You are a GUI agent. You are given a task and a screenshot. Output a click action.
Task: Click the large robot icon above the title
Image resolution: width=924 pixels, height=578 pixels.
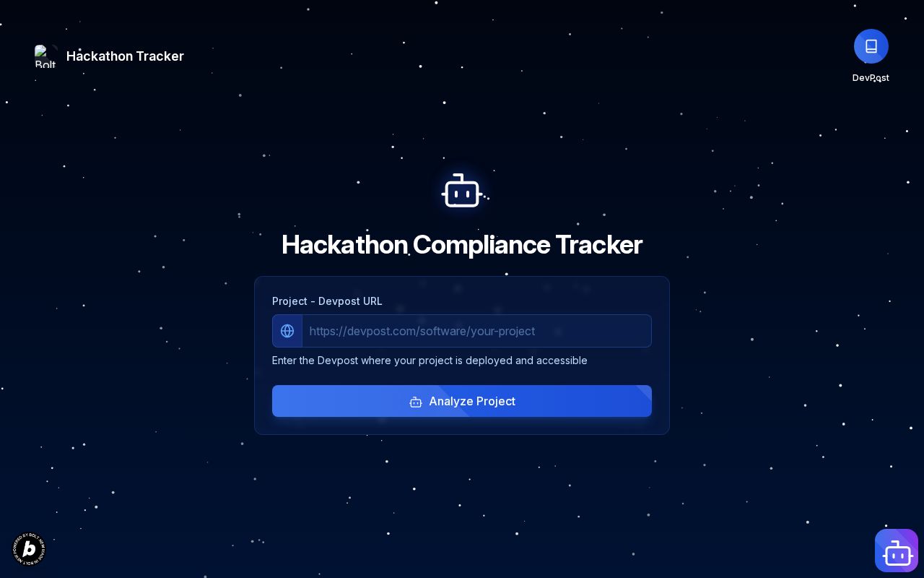click(x=462, y=191)
